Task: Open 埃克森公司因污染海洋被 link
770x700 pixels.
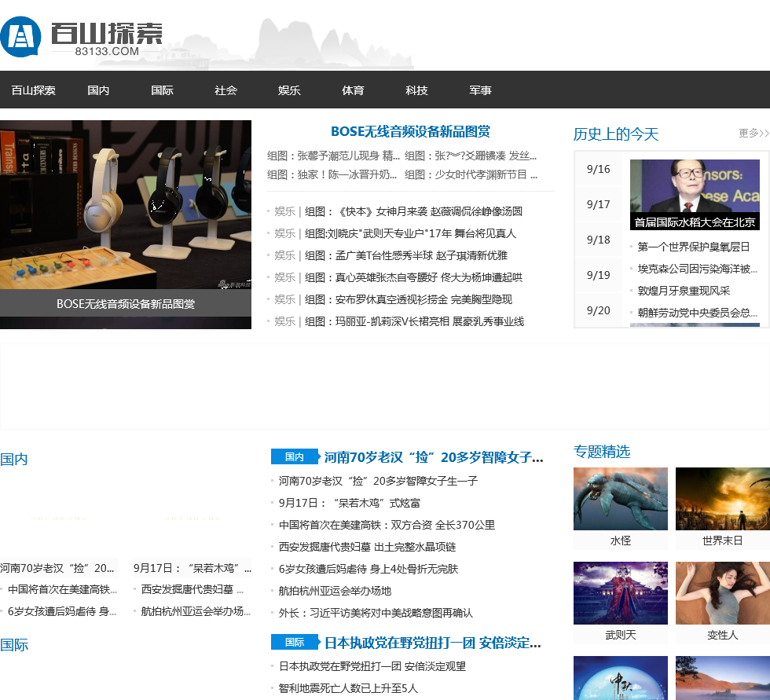Action: tap(698, 269)
